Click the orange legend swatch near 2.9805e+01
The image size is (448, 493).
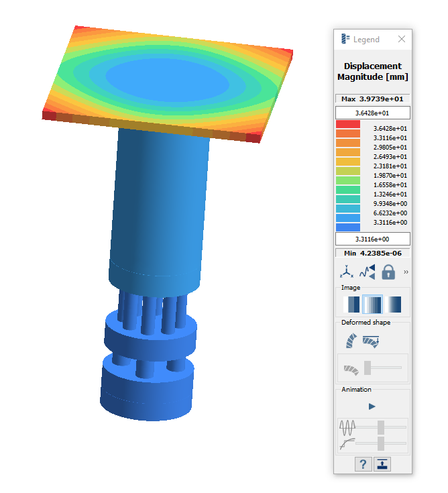pos(348,143)
